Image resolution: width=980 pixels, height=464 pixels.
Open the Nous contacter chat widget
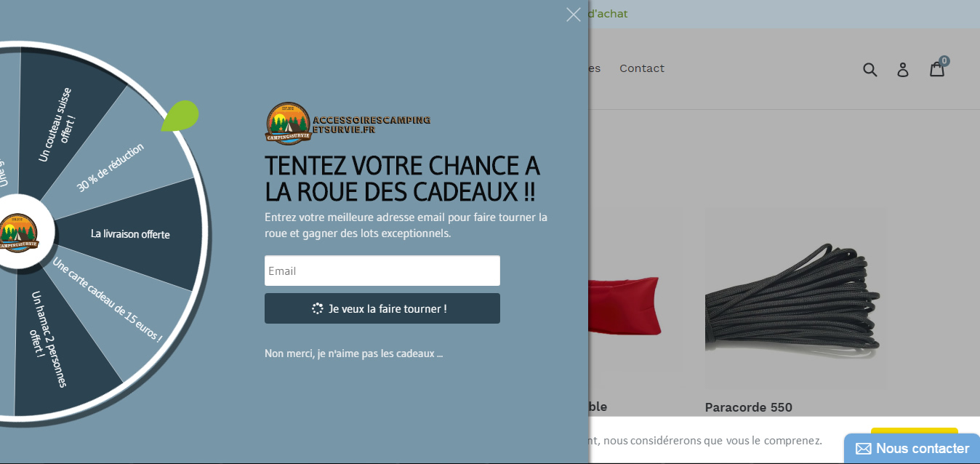click(x=912, y=449)
